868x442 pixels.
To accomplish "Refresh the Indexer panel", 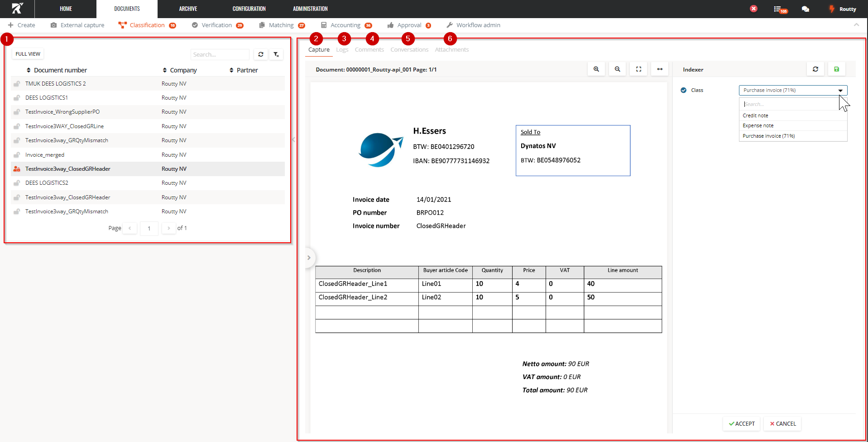I will (815, 69).
